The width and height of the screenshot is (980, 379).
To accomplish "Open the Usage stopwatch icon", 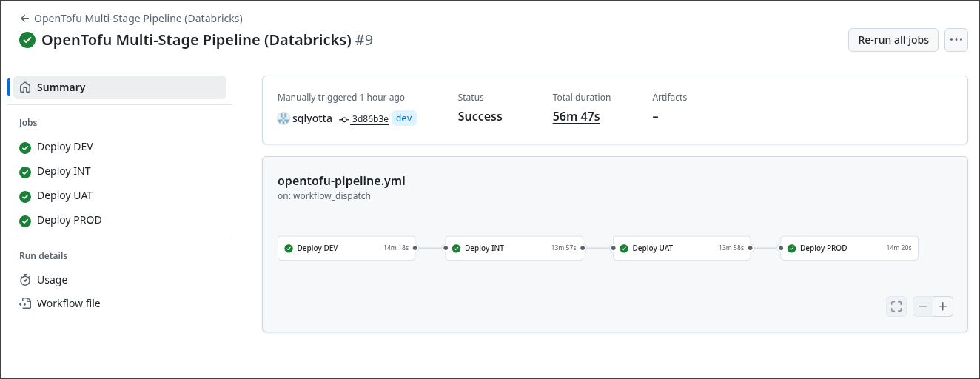I will tap(25, 280).
